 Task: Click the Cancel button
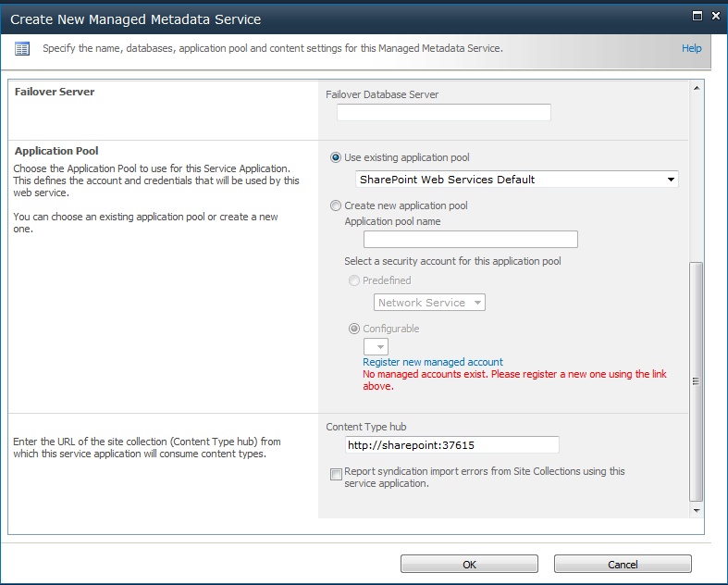pos(623,564)
